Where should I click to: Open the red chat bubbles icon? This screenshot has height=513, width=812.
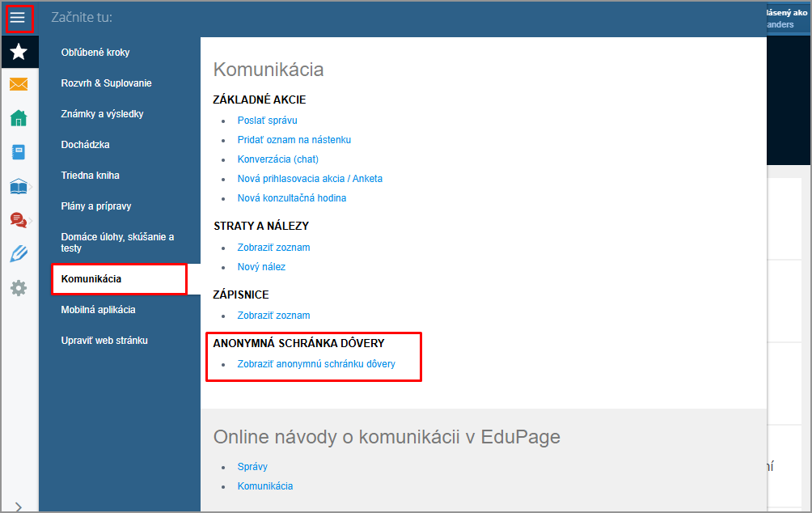point(19,220)
